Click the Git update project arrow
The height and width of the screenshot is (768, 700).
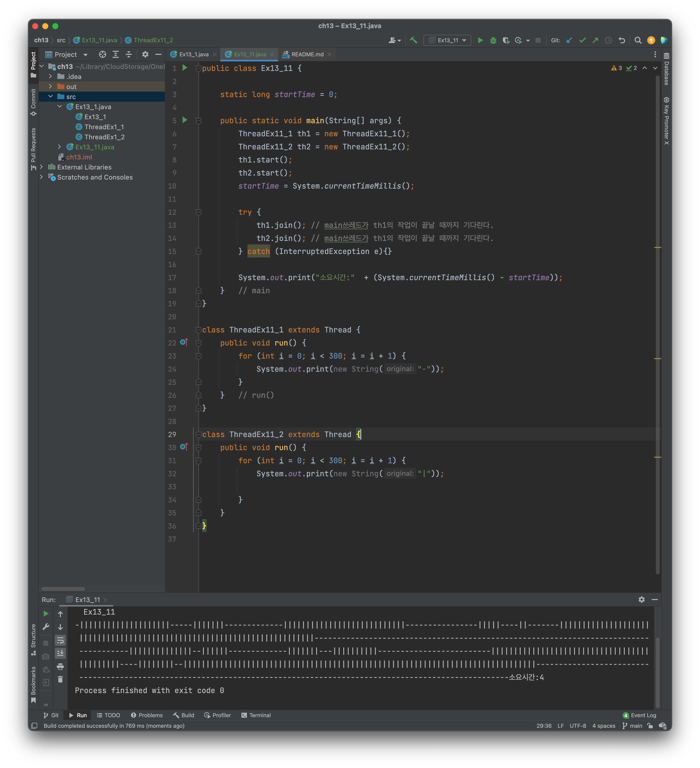pos(569,40)
